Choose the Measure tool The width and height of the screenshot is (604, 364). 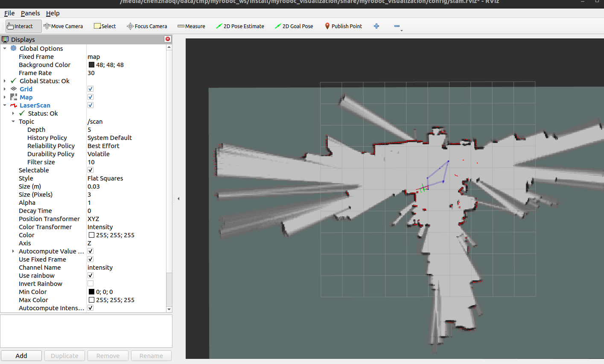click(x=191, y=26)
